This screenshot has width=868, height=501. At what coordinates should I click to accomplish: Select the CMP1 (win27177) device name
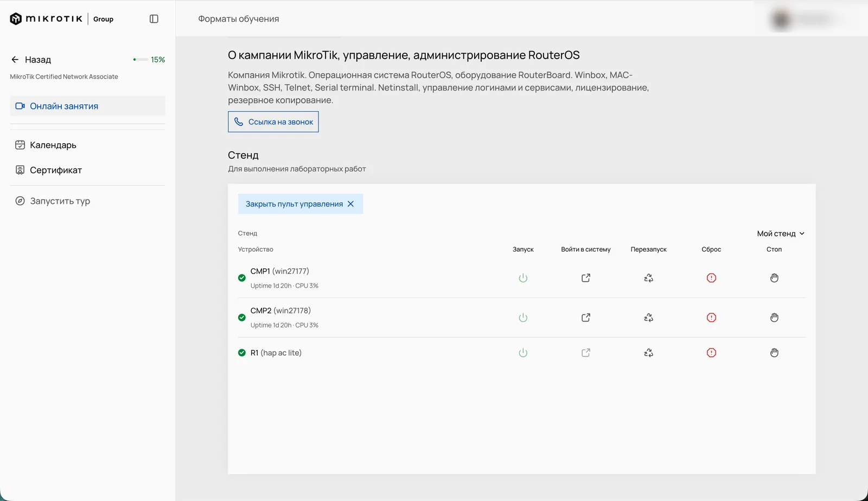pyautogui.click(x=280, y=271)
